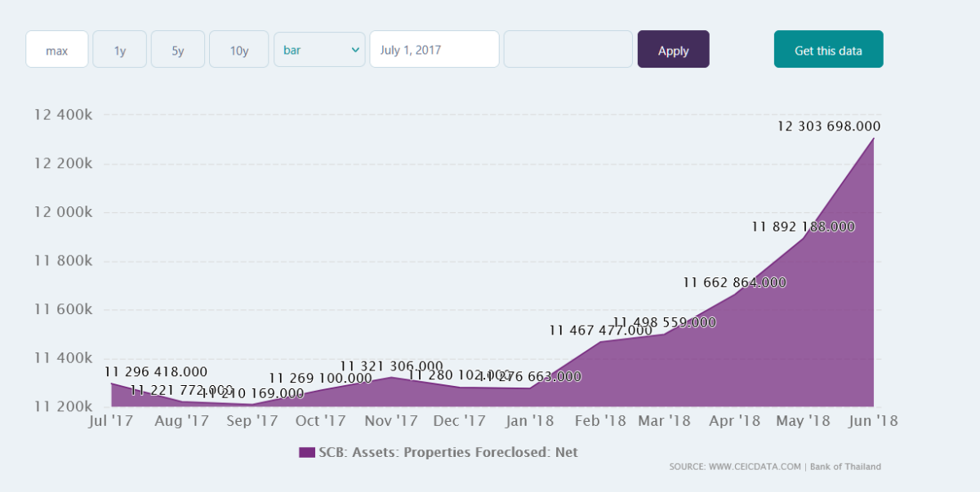This screenshot has width=980, height=492.
Task: Click the 12 400k y-axis label
Action: click(63, 115)
